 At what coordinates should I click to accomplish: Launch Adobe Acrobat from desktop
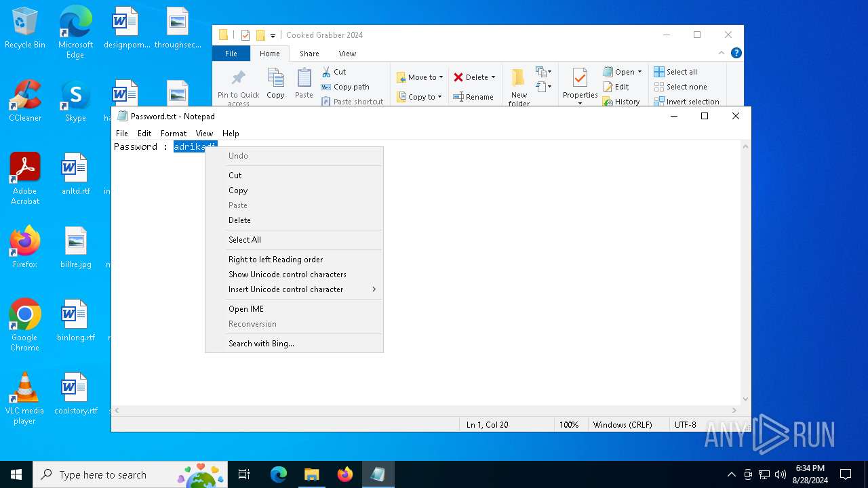click(25, 179)
